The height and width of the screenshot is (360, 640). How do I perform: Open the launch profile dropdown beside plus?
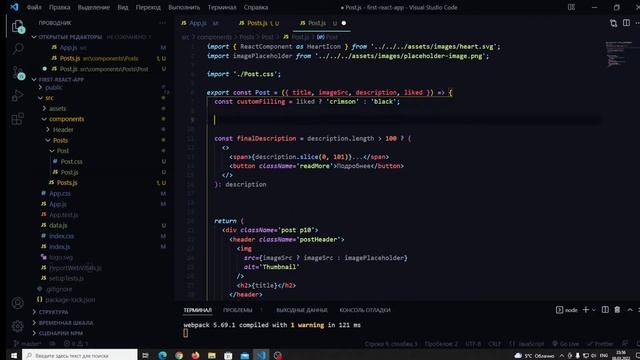593,310
